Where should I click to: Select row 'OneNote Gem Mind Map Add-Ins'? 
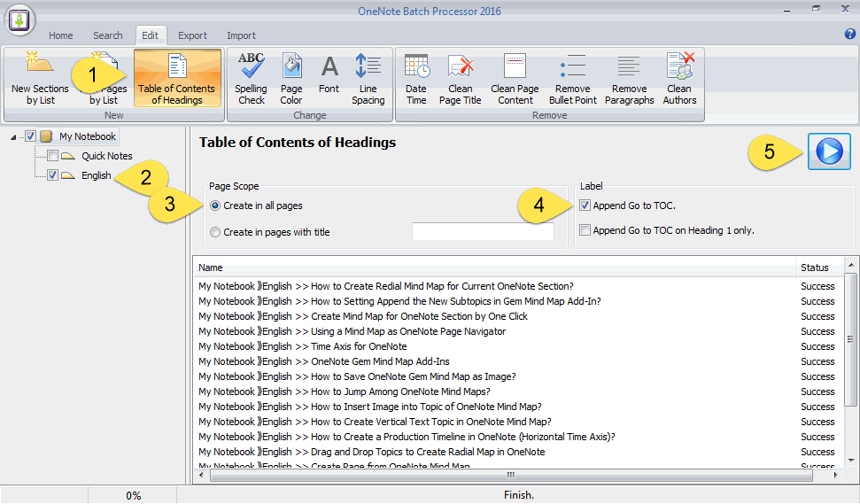(x=518, y=361)
